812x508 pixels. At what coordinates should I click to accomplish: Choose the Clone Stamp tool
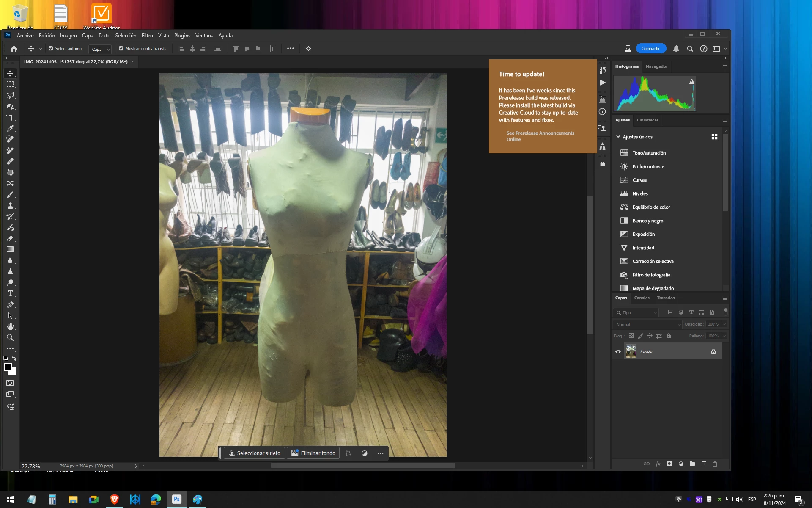coord(10,205)
